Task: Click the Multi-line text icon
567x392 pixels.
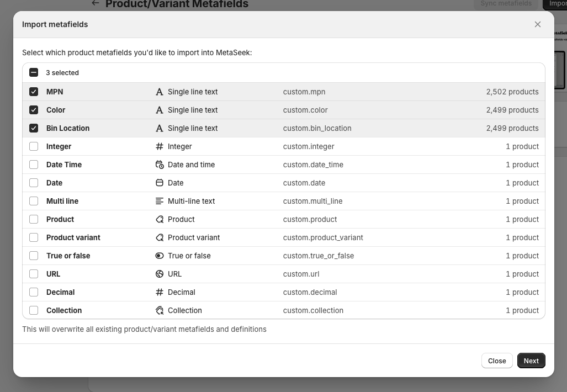Action: (x=160, y=201)
